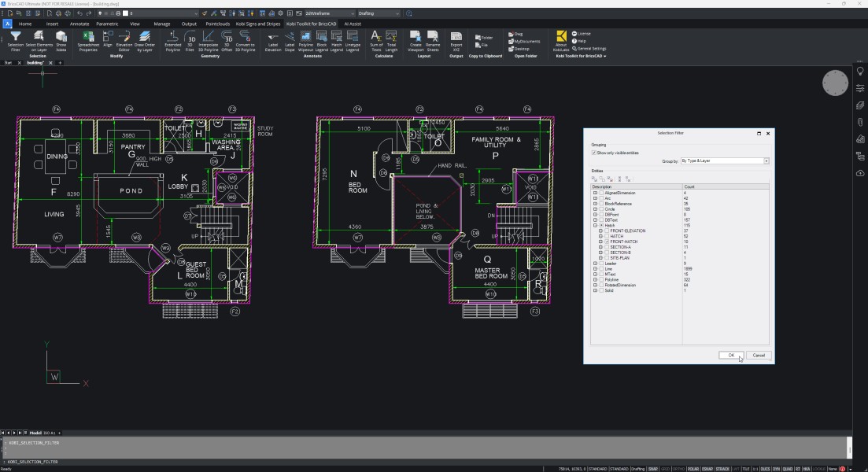The image size is (868, 472).
Task: Select the Extended Polyline tool
Action: (172, 42)
